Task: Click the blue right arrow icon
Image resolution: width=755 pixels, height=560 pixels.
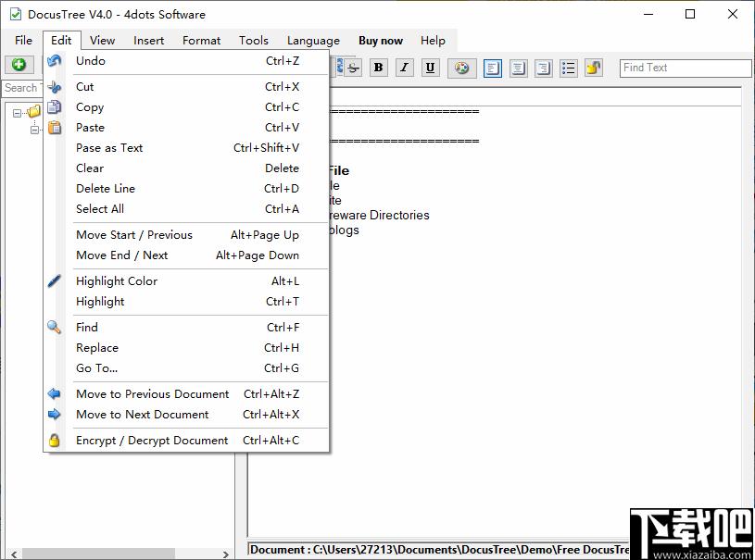Action: coord(55,414)
